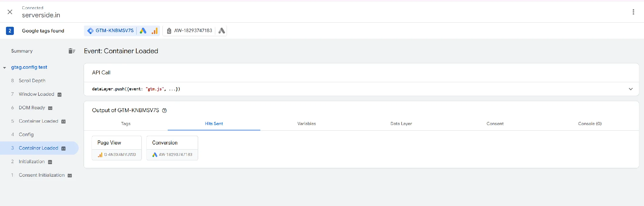Screen dimensions: 644x206
Task: Select the gtag.config test page entry
Action: pyautogui.click(x=29, y=67)
